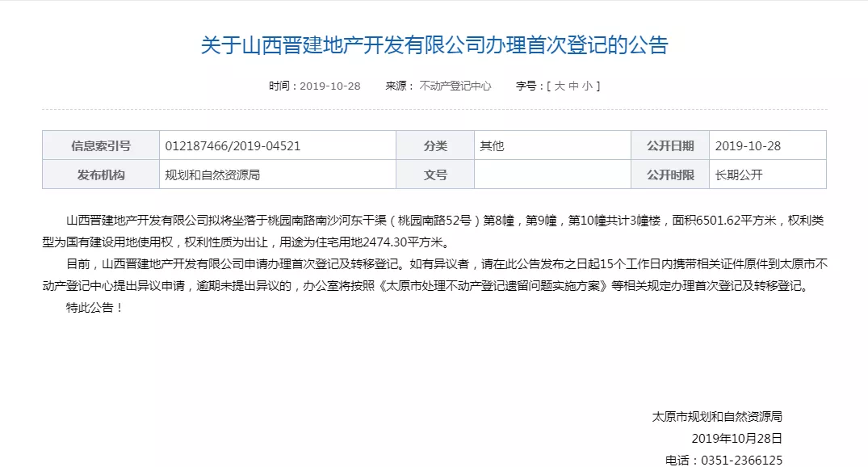Select 规划和自然资源局 table cell

pos(278,175)
